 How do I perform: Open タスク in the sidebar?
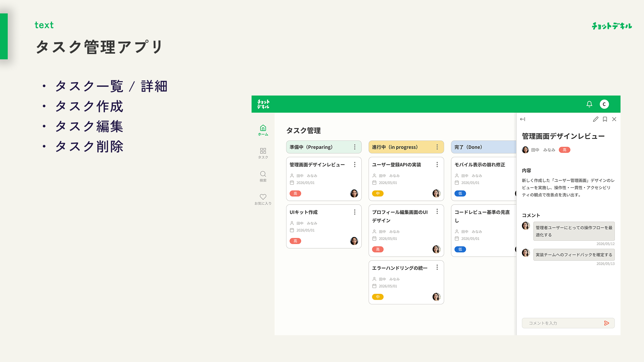(263, 154)
